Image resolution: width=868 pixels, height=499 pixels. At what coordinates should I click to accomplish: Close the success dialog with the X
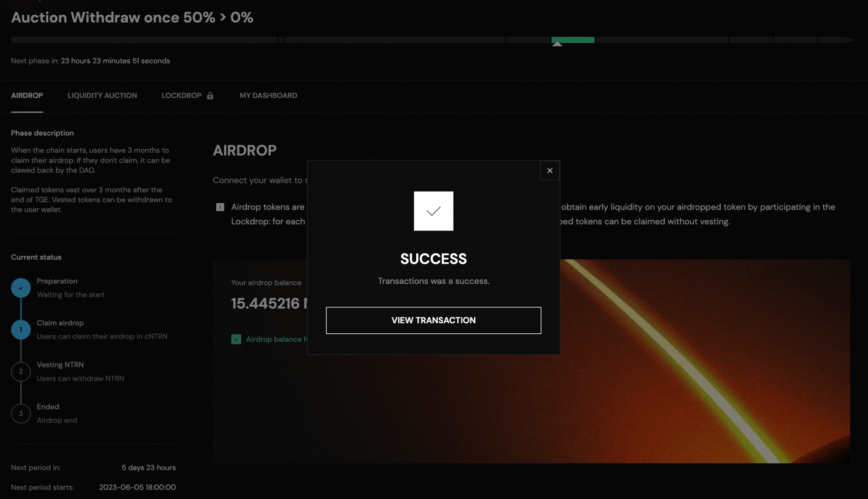[x=550, y=170]
